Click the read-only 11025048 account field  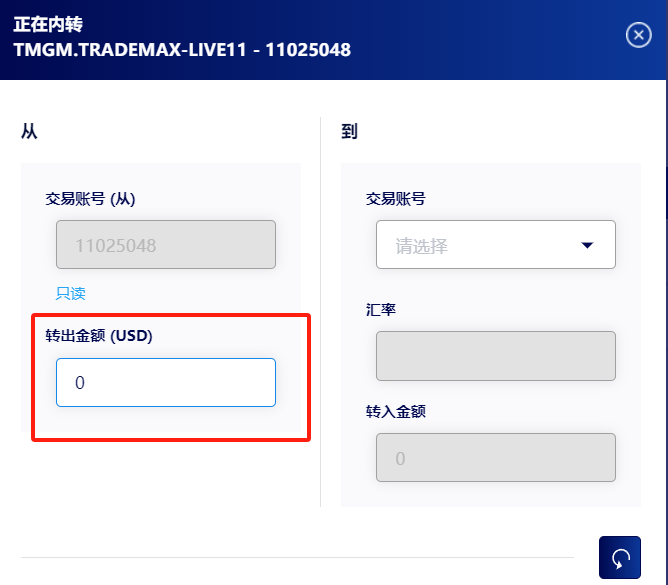point(166,245)
